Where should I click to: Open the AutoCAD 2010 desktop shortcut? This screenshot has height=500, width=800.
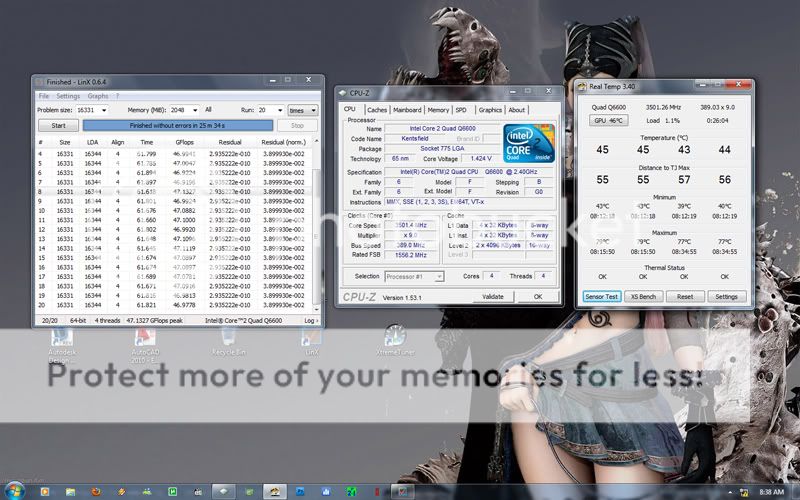[146, 340]
